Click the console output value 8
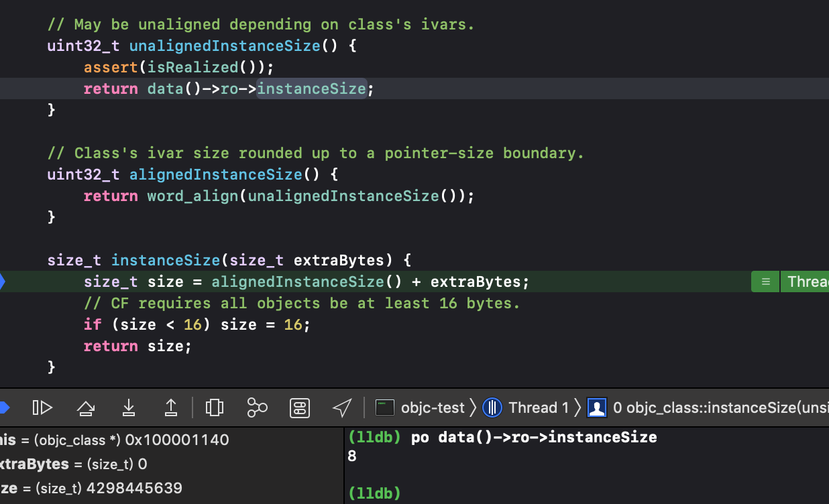Screen dimensions: 829x504 [x=353, y=456]
